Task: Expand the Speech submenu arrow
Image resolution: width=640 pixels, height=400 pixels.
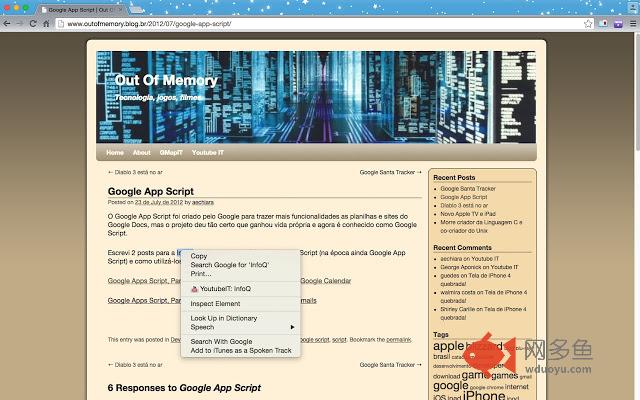Action: 292,327
